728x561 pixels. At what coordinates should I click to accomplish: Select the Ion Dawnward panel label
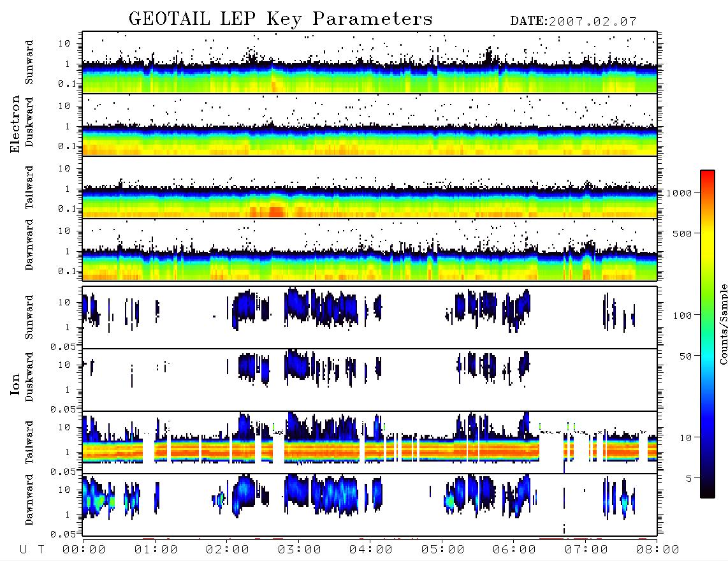pyautogui.click(x=29, y=500)
